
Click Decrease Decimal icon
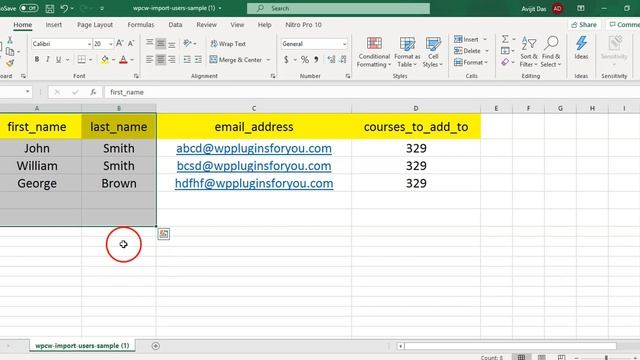343,60
